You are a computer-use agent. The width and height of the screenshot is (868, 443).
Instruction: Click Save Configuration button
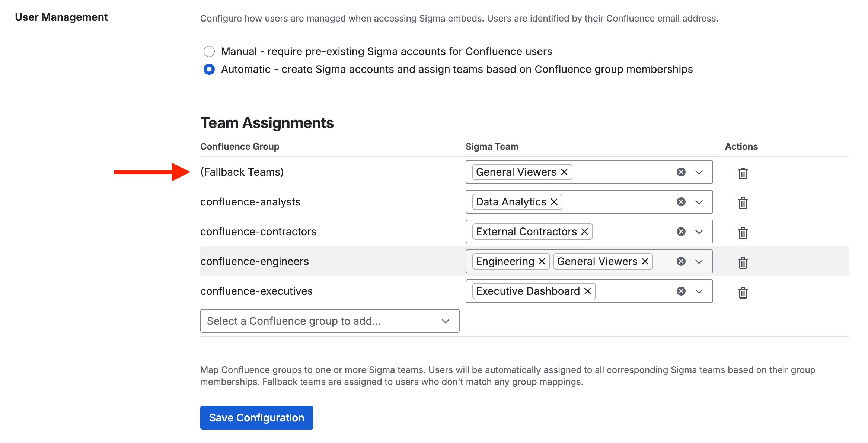[x=256, y=418]
